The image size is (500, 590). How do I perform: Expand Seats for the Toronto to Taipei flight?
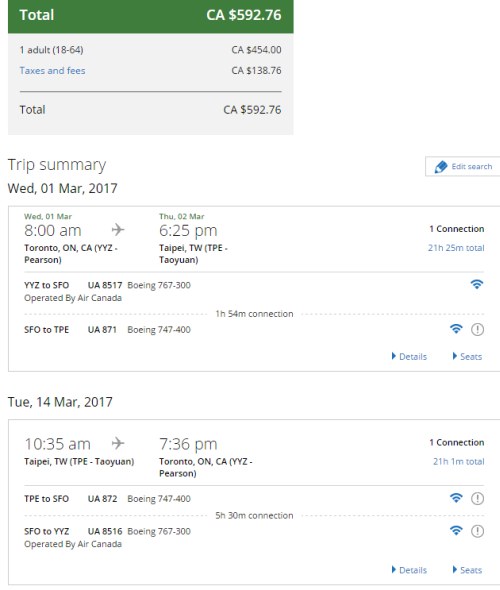[x=467, y=356]
